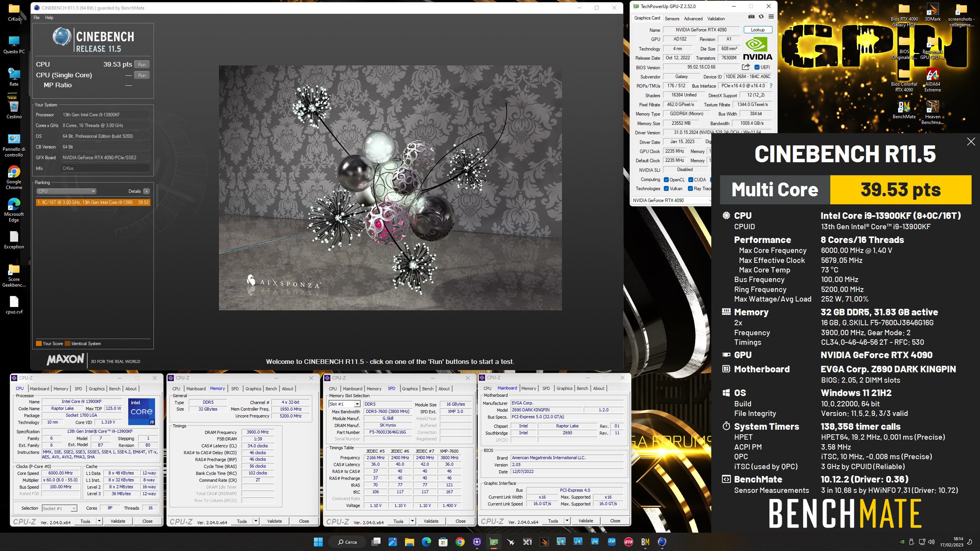Click the Lookup button in GPU-Z
The image size is (980, 551).
click(x=758, y=30)
